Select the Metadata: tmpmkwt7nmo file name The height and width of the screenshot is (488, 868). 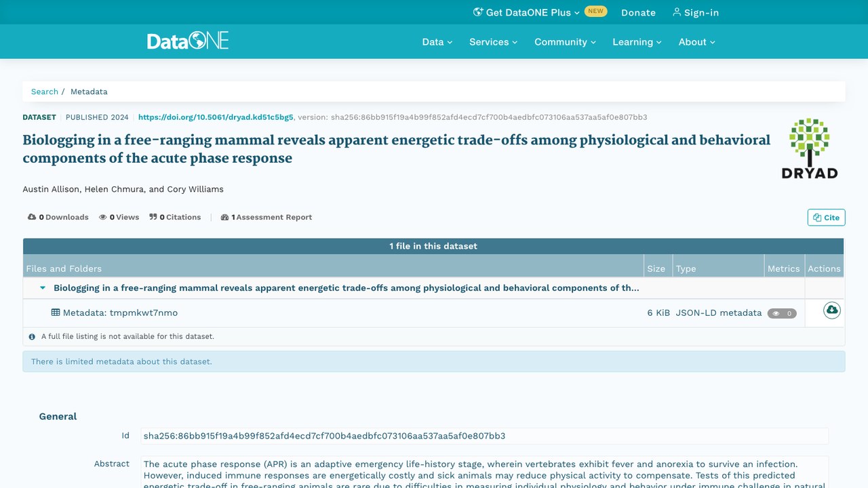[120, 312]
